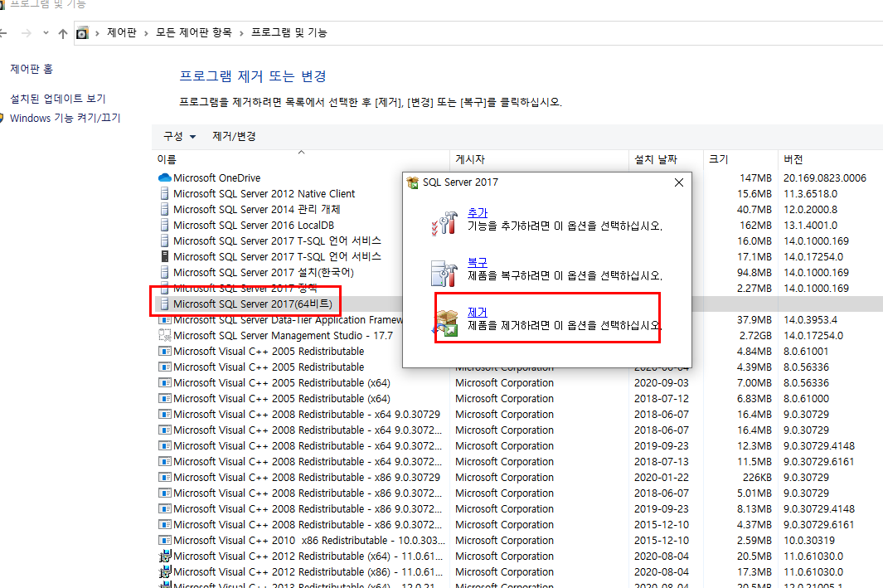Image resolution: width=883 pixels, height=588 pixels.
Task: Open the recent locations dropdown arrow
Action: [46, 33]
